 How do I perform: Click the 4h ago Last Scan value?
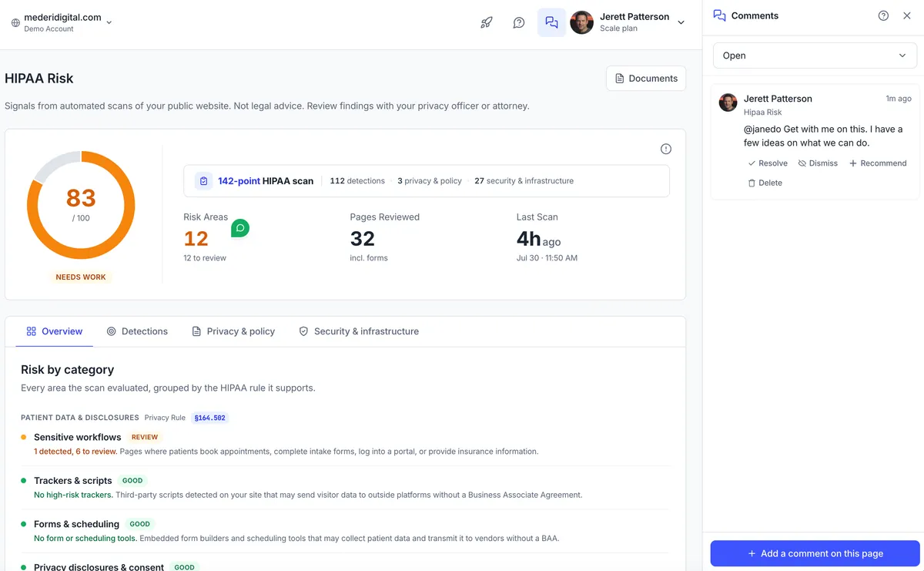[538, 240]
